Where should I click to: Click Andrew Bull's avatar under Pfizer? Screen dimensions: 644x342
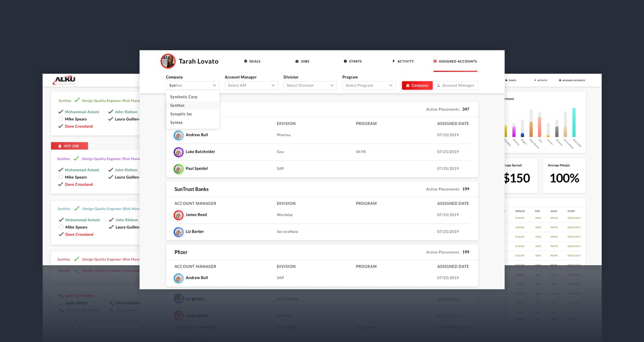coord(179,278)
